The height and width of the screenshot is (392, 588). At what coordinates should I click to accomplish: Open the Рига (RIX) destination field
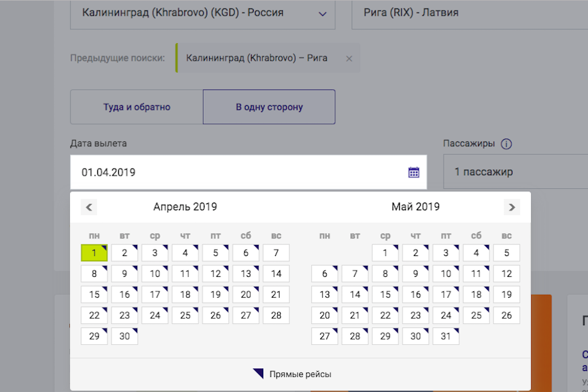tap(457, 12)
